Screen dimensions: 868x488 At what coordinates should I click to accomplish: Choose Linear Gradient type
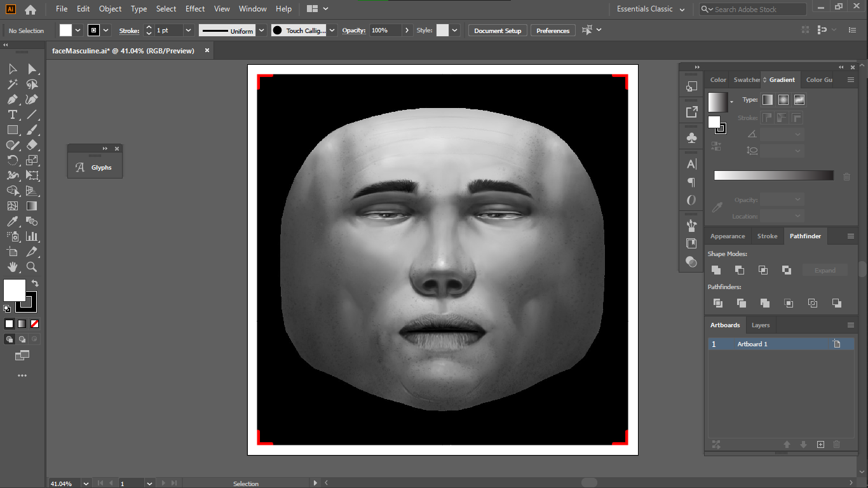tap(768, 100)
